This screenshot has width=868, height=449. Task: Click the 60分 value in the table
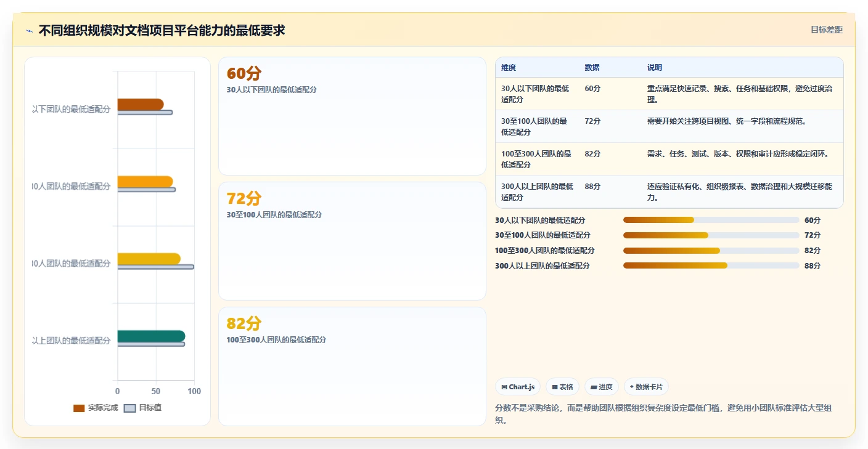coord(592,89)
